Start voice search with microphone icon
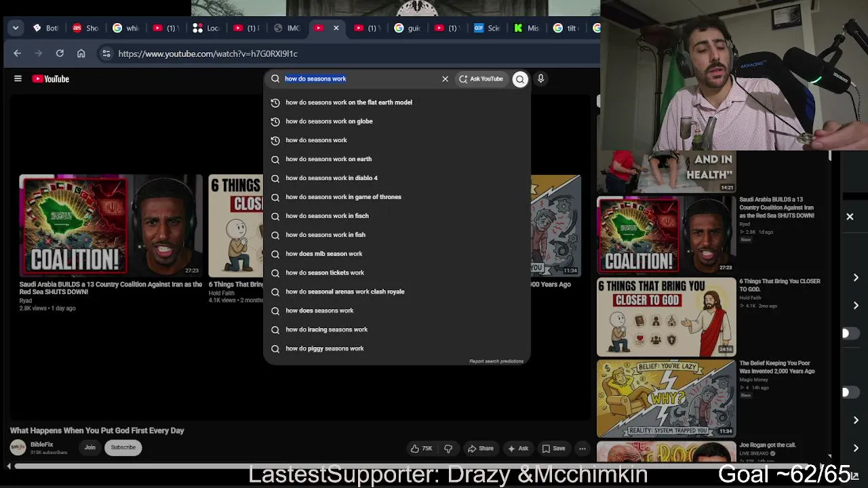This screenshot has height=488, width=868. coord(540,79)
